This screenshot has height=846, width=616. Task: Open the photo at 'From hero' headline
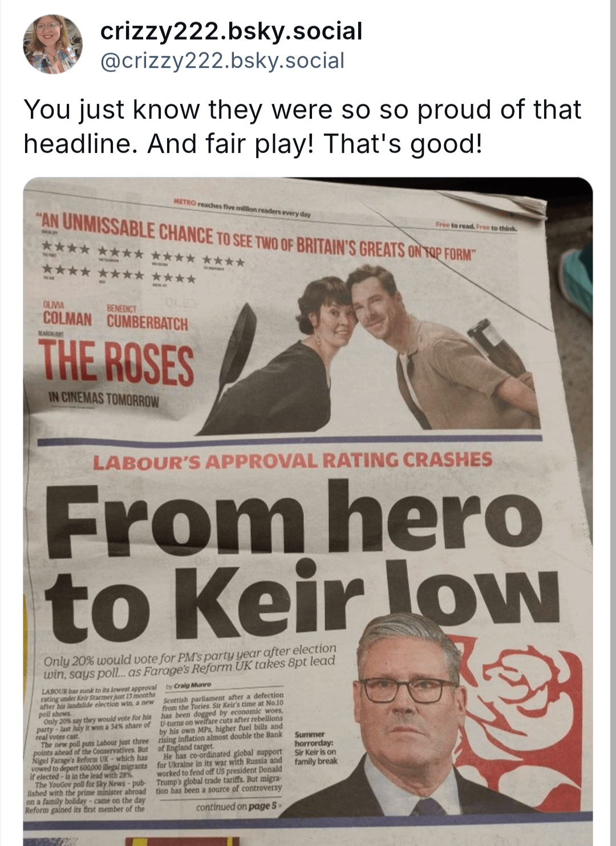click(308, 512)
